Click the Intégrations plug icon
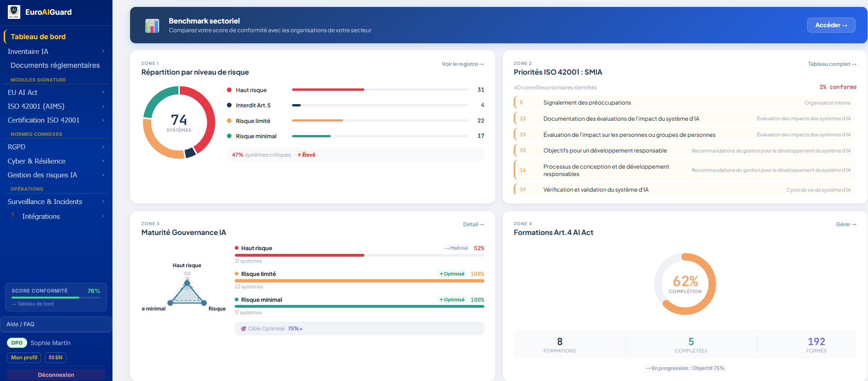The image size is (868, 381). [13, 216]
